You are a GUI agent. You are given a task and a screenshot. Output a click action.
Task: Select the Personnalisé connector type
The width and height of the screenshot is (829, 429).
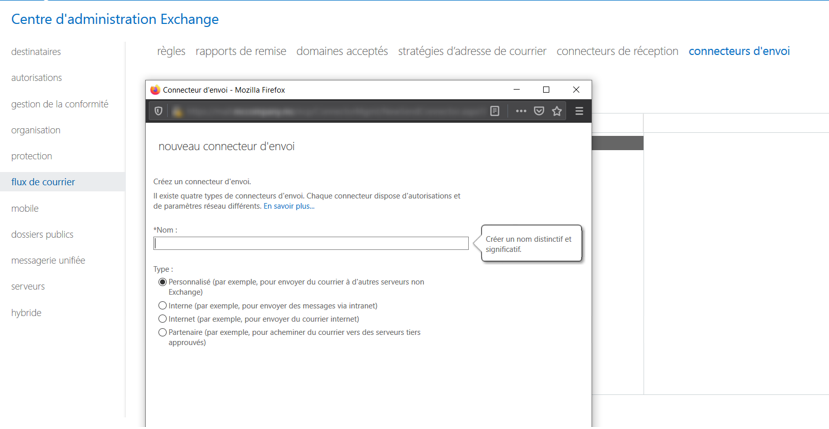point(162,282)
